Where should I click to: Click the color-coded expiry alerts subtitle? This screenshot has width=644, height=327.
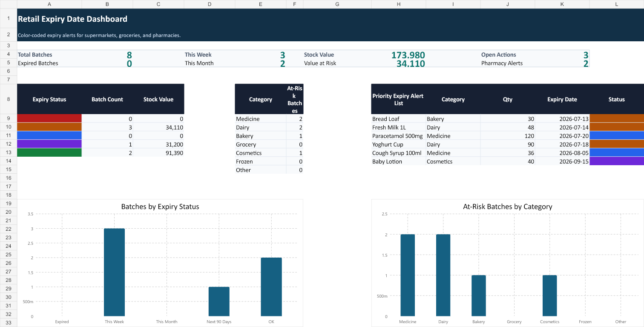click(99, 35)
